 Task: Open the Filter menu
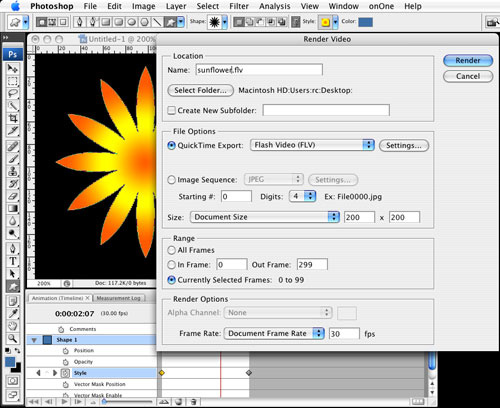click(239, 6)
